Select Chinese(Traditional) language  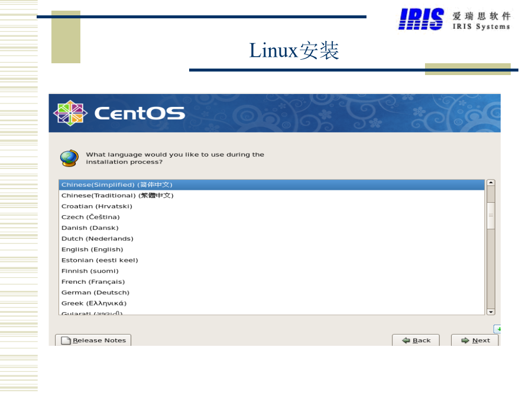pos(271,196)
